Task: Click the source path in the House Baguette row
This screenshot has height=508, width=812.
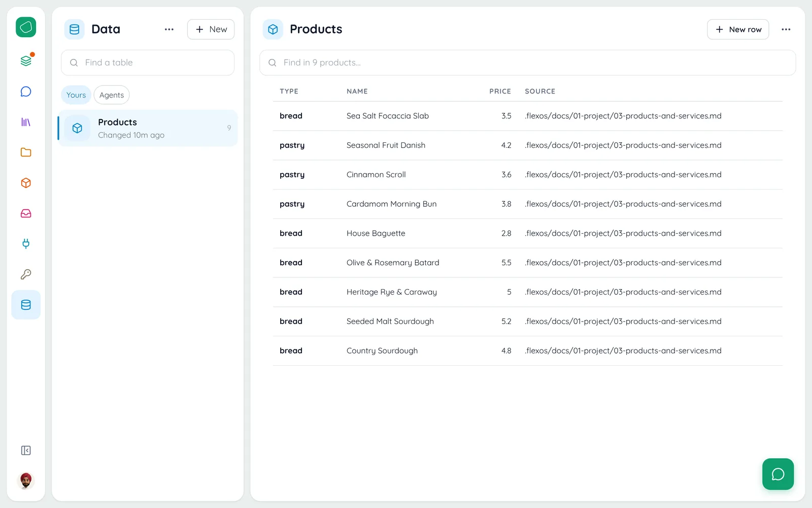Action: [623, 234]
